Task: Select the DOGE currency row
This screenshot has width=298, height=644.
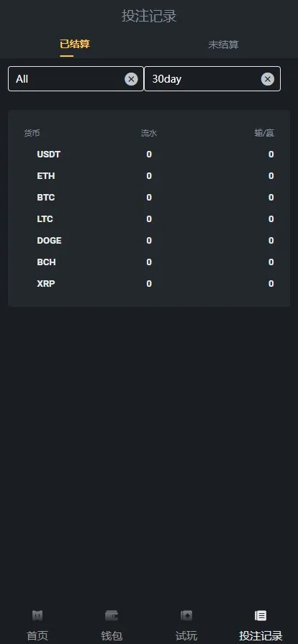Action: [x=149, y=241]
